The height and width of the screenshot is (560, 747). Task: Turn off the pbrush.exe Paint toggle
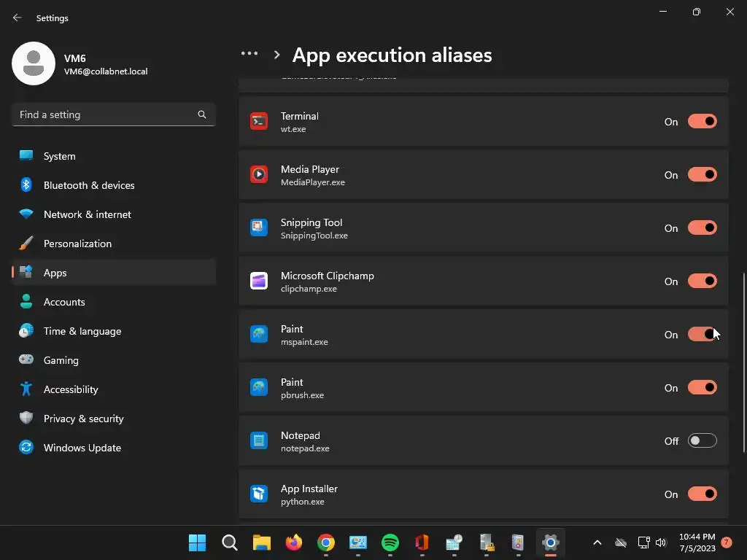coord(702,388)
